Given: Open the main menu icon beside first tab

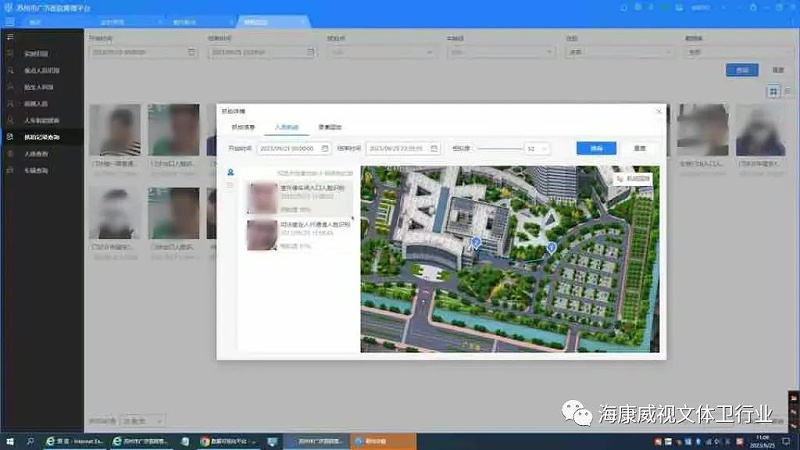Looking at the screenshot, I should [10, 22].
